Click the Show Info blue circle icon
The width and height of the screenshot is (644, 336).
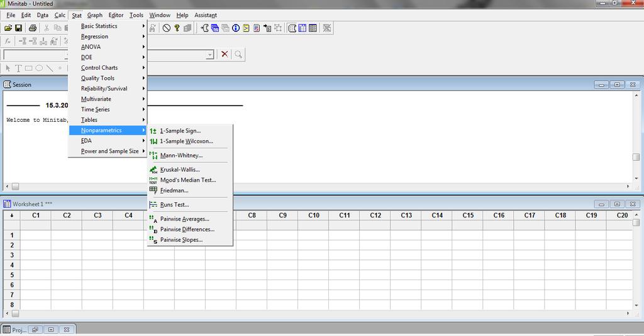click(x=236, y=28)
